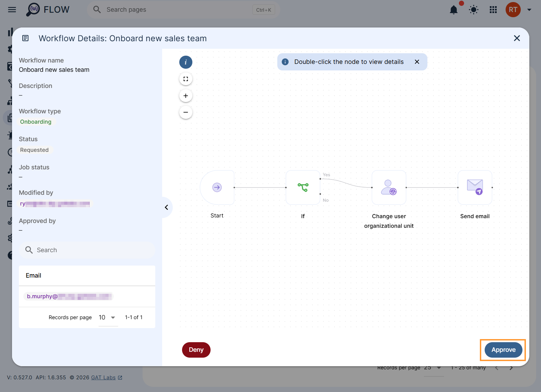
Task: Click the '1-1 of 1' pagination text
Action: [134, 317]
